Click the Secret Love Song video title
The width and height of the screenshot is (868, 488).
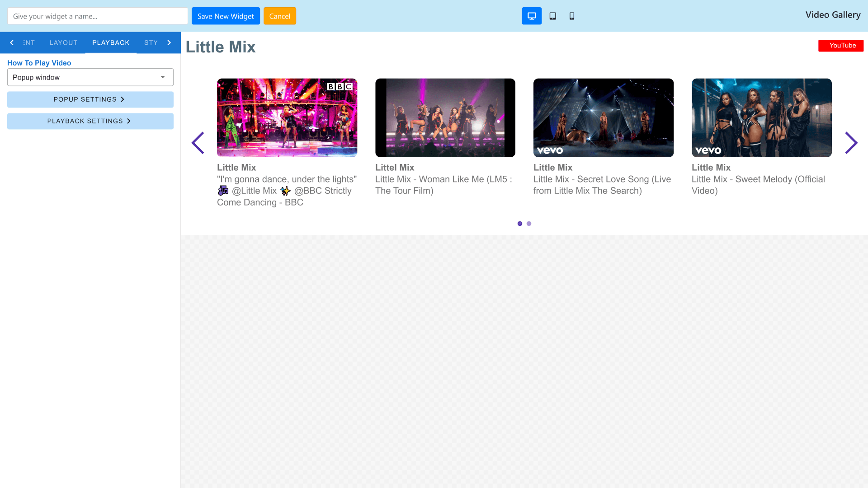coord(602,185)
